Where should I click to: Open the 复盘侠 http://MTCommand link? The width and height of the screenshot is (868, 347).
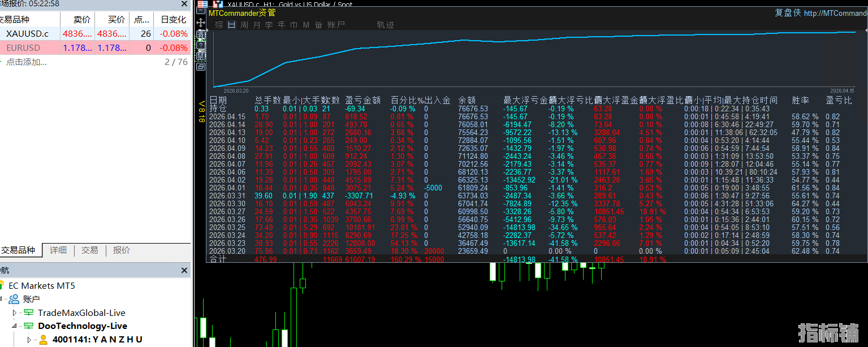[820, 13]
